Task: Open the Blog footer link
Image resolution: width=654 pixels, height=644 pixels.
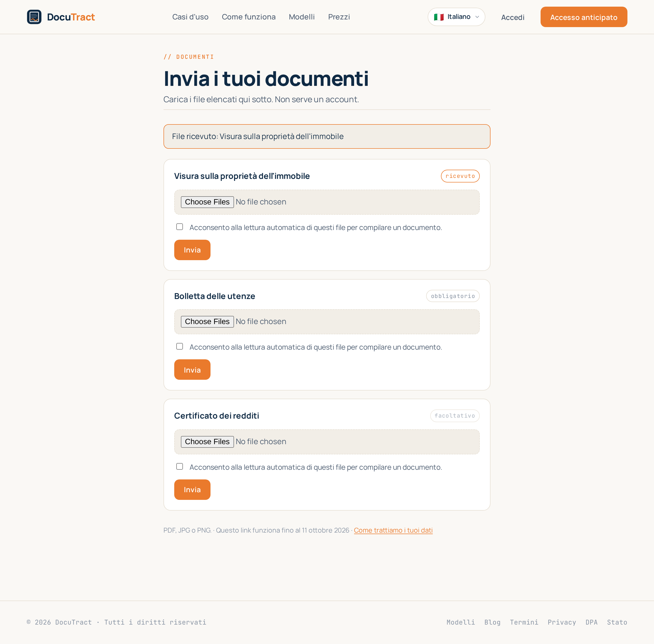Action: 492,622
